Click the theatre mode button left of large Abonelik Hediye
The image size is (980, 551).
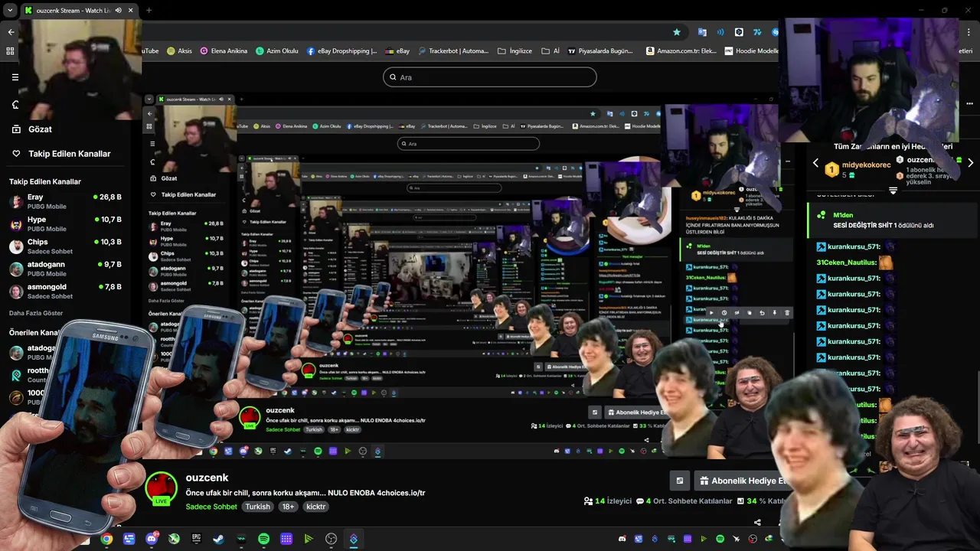(x=679, y=481)
